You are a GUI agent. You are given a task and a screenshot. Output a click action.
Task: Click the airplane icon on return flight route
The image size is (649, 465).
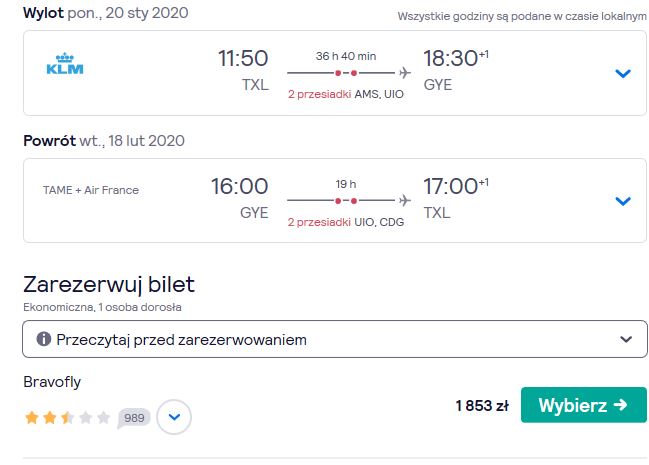[405, 201]
